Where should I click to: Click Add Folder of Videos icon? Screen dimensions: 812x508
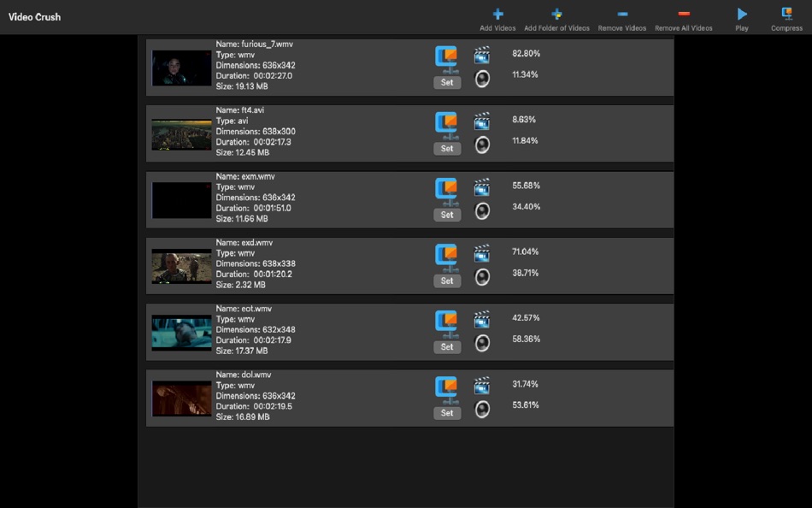tap(556, 14)
